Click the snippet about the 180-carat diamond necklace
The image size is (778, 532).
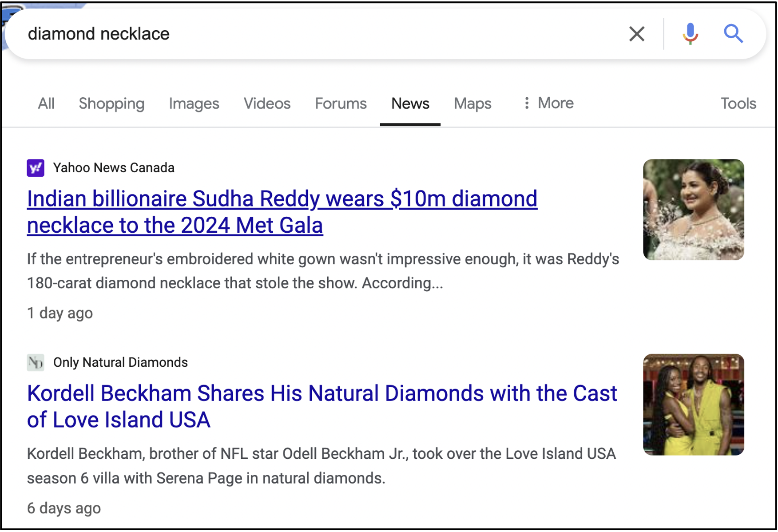[323, 271]
